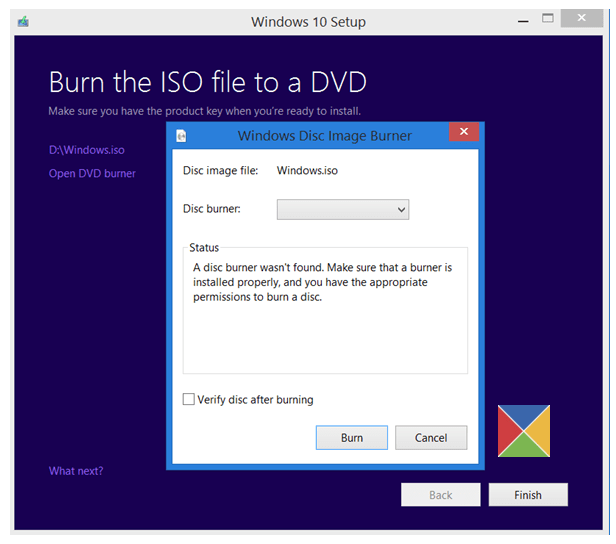
Task: Minimize the Windows 10 Setup window
Action: tap(523, 22)
